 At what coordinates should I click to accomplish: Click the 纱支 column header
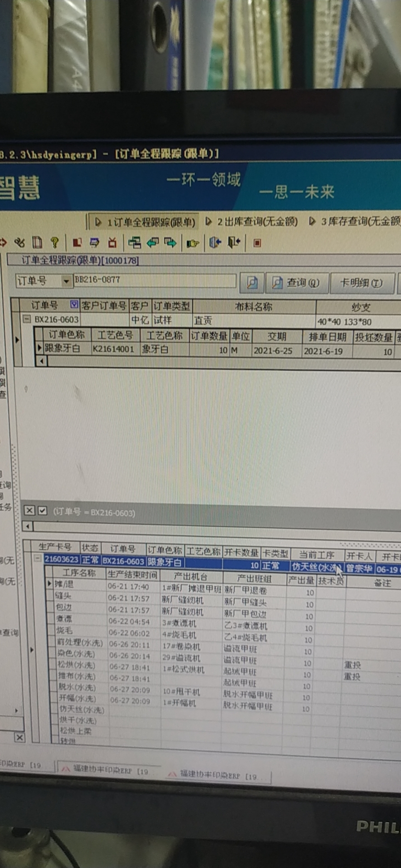pyautogui.click(x=360, y=307)
